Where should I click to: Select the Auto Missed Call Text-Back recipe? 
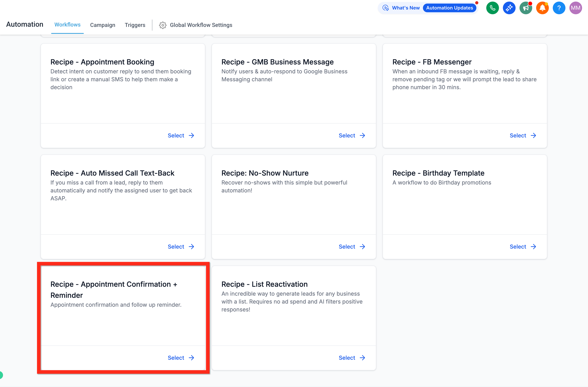181,247
